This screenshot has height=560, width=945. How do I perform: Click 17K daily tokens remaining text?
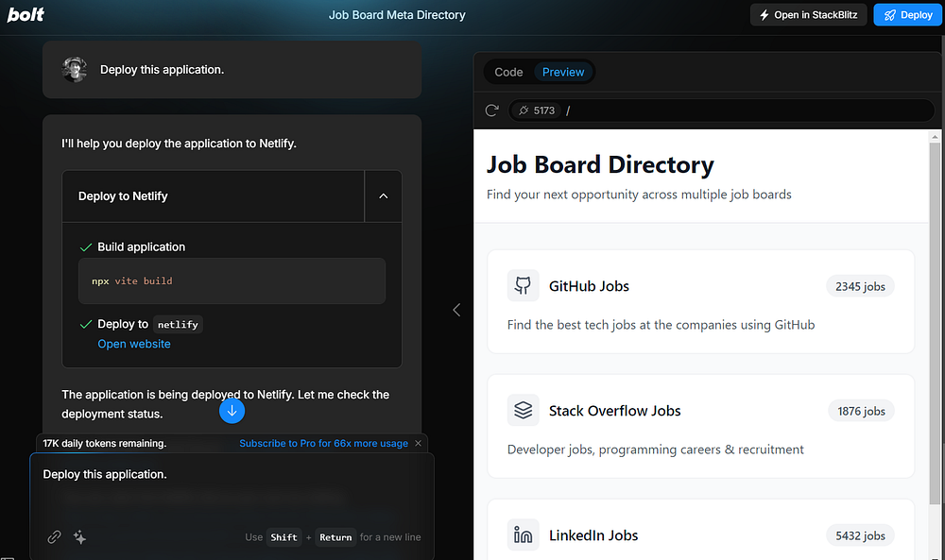tap(105, 443)
